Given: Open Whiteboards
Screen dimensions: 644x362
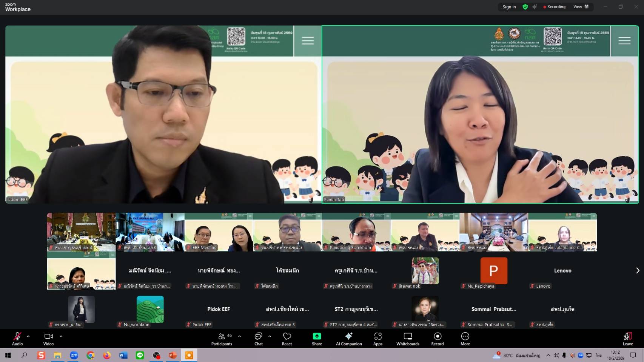Looking at the screenshot, I should (408, 339).
